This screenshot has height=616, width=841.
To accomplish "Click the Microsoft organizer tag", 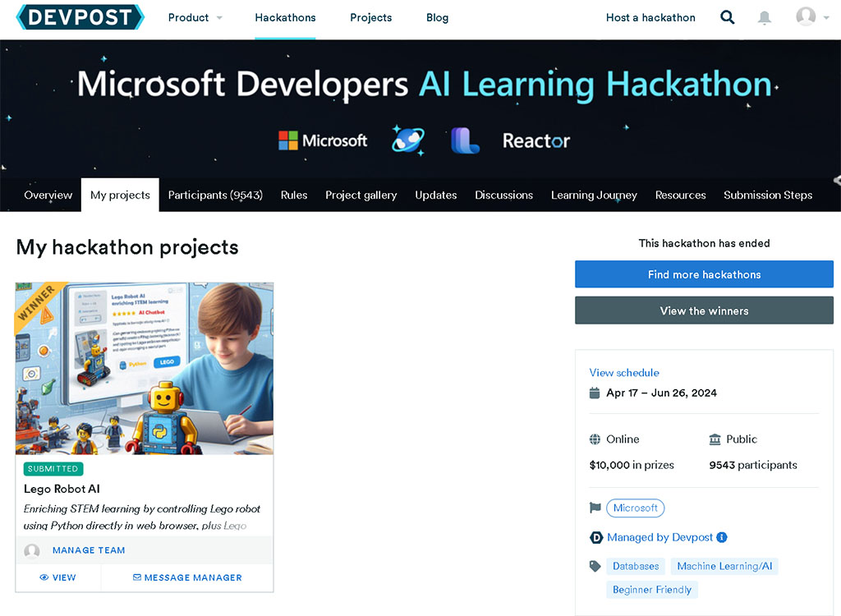I will pos(635,508).
